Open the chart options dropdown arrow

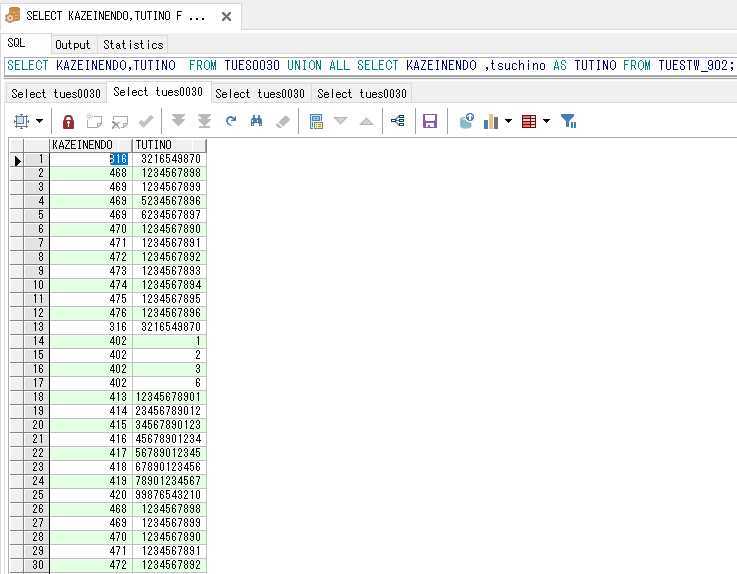tap(508, 121)
